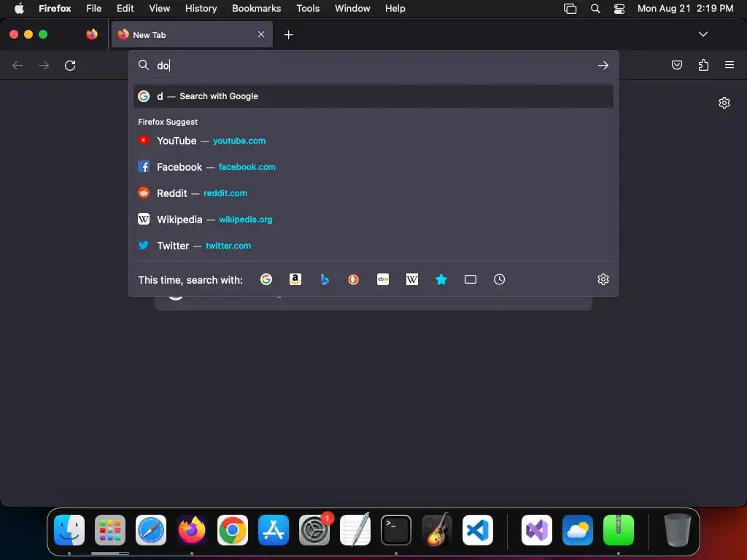
Task: Search this time with Wikipedia icon
Action: [412, 279]
